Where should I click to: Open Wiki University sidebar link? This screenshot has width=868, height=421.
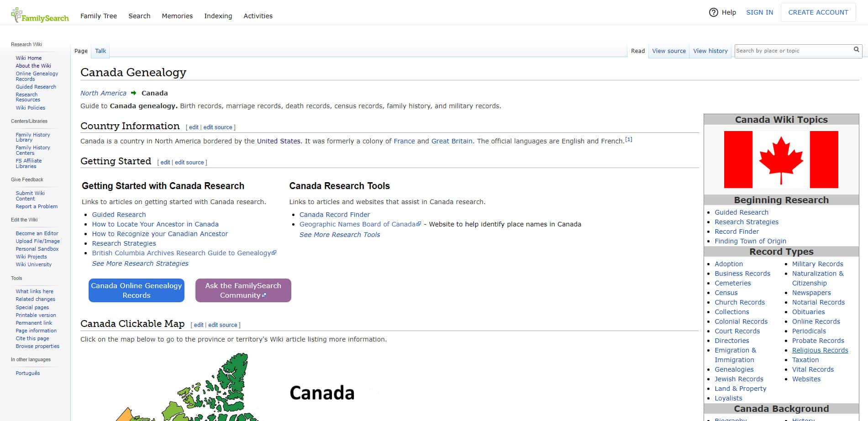point(33,264)
